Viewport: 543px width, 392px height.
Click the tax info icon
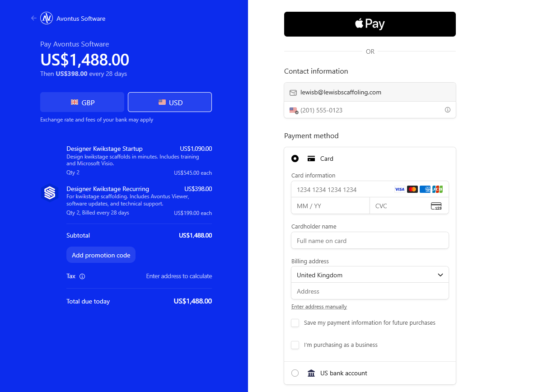click(82, 276)
